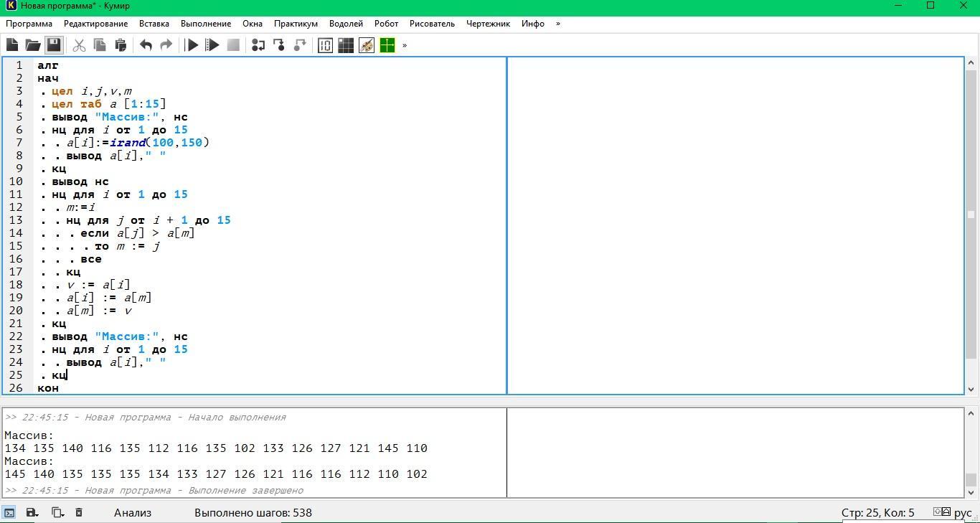Open the Окна menu

tap(253, 24)
